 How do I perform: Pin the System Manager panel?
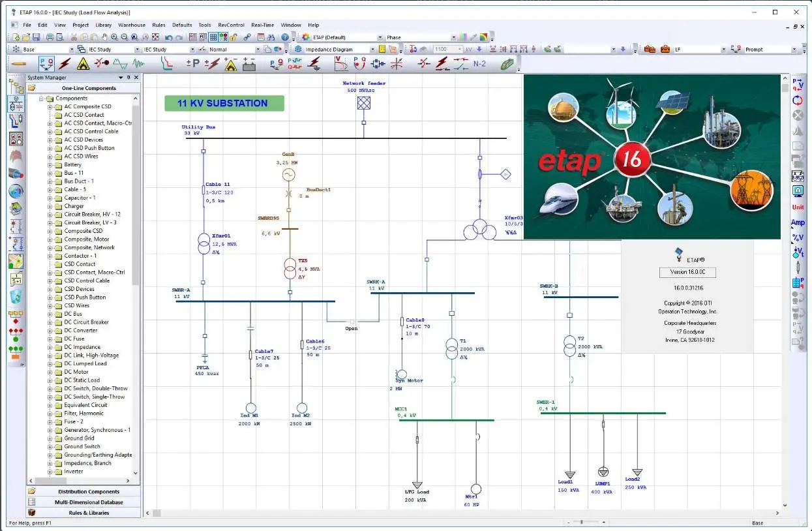(x=129, y=77)
